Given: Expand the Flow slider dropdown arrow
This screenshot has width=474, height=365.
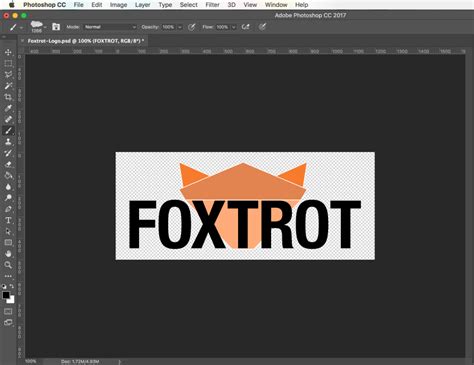Looking at the screenshot, I should tap(234, 27).
